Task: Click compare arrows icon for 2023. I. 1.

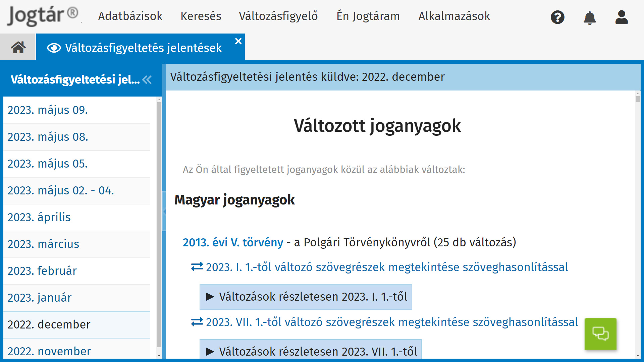Action: (x=197, y=267)
